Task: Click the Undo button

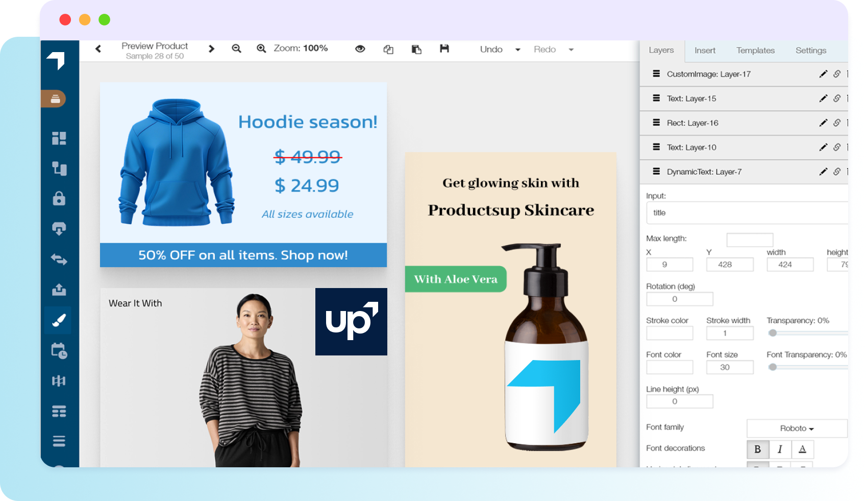Action: (491, 50)
